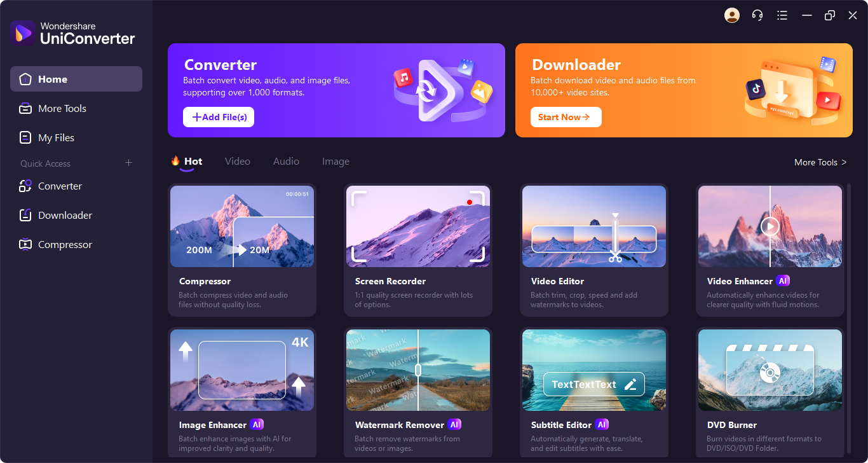Select the Downloader in Quick Access
The image size is (868, 463).
pos(64,215)
